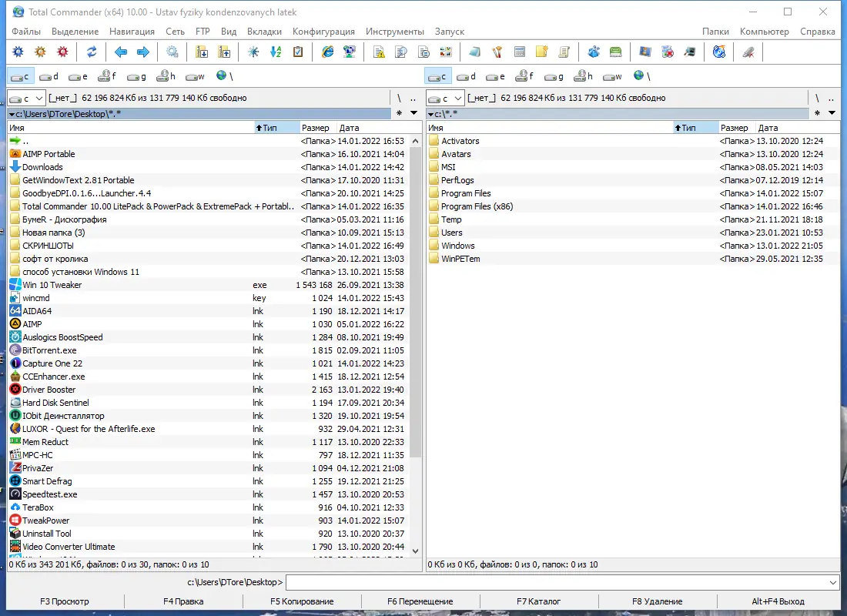Switch left panel to network drive f
The width and height of the screenshot is (847, 616).
108,77
